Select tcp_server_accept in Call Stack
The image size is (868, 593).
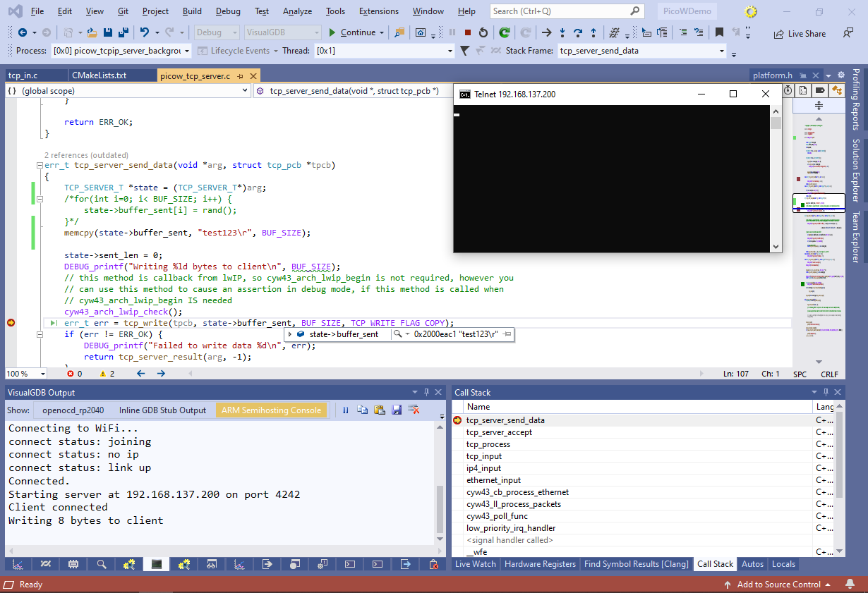(x=499, y=432)
